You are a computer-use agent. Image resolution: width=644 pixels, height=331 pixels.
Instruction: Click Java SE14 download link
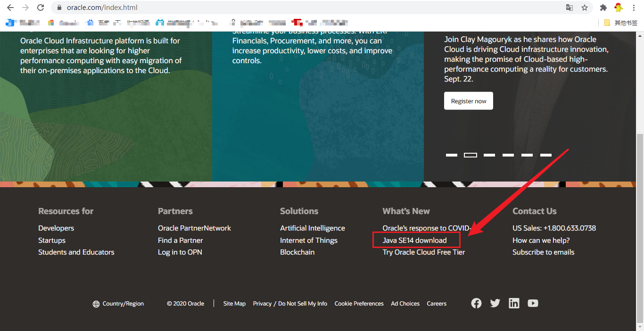coord(415,240)
